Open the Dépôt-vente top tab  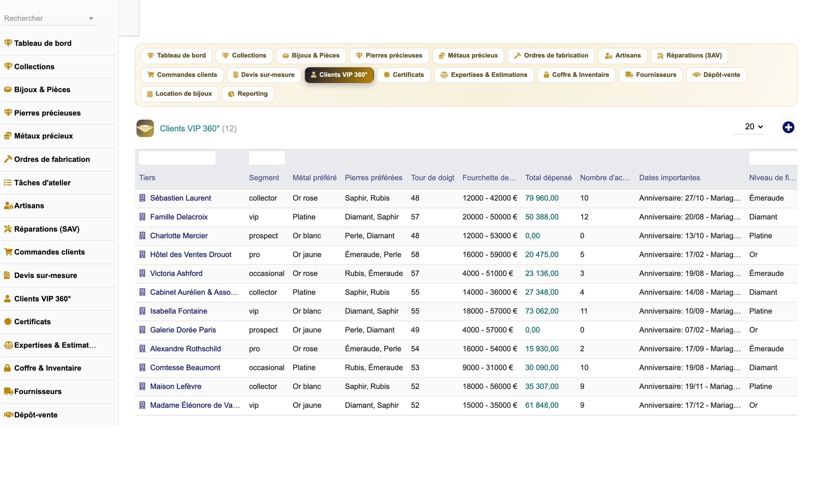(x=716, y=75)
